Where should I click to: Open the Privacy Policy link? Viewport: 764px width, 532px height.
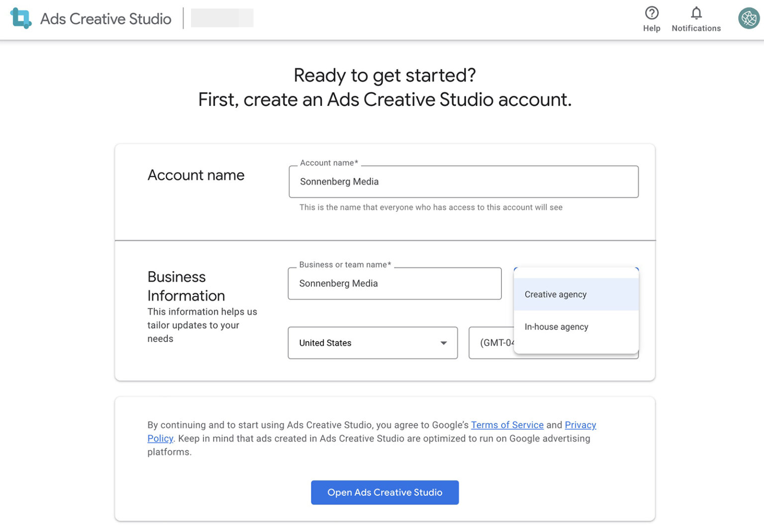pos(580,425)
